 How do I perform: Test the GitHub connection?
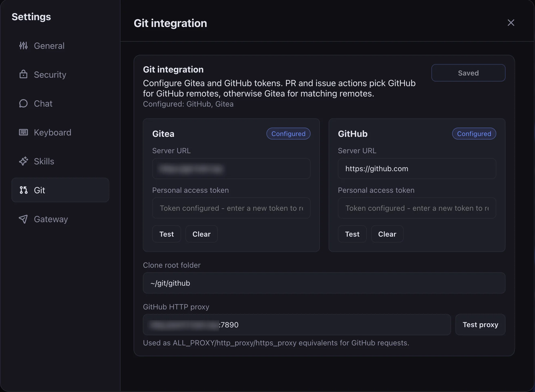[x=352, y=234]
